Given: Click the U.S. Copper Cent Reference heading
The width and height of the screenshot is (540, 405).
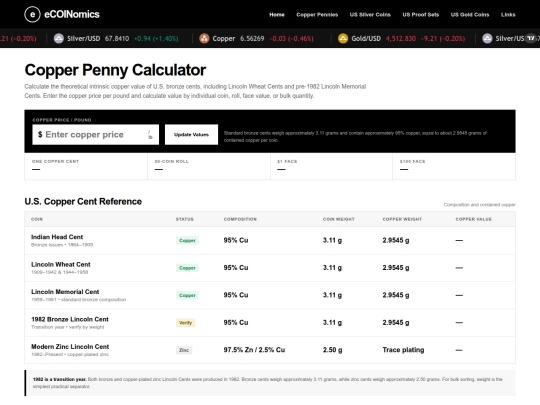Looking at the screenshot, I should [83, 201].
